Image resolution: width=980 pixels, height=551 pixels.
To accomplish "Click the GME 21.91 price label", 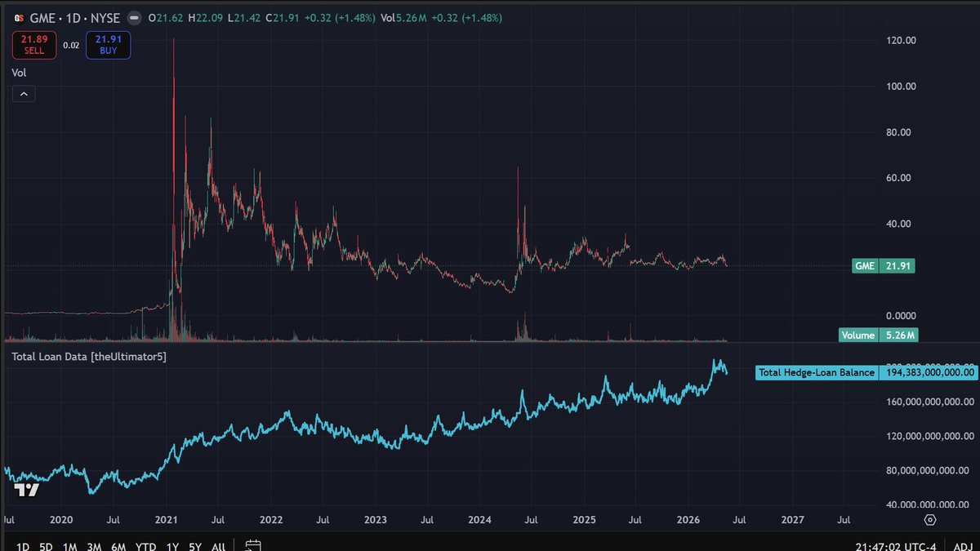I will point(885,266).
